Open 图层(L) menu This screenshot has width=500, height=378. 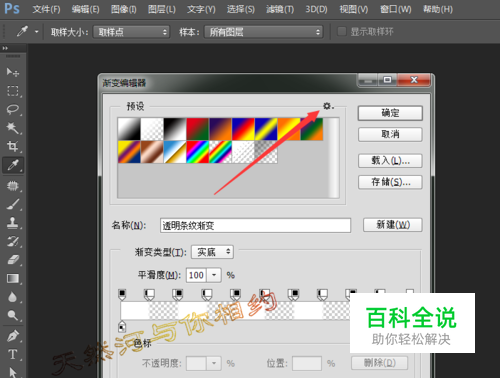[162, 9]
